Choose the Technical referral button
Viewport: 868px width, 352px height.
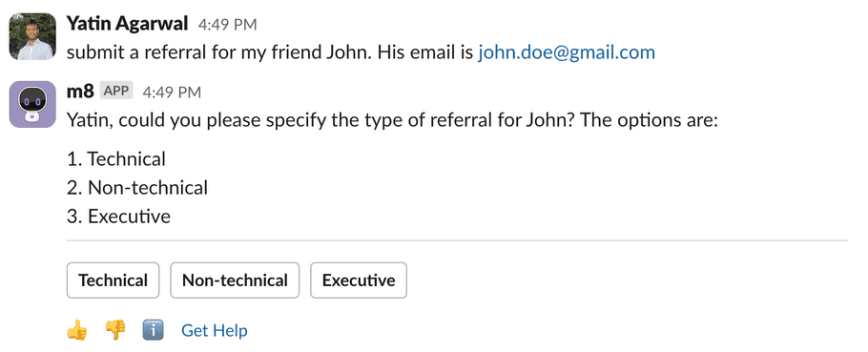(x=113, y=280)
